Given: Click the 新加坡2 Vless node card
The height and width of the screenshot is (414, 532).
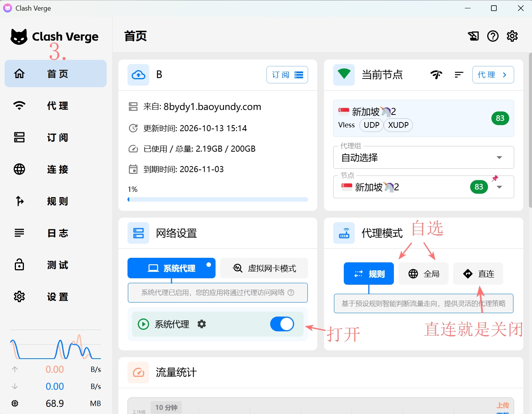Looking at the screenshot, I should 423,118.
